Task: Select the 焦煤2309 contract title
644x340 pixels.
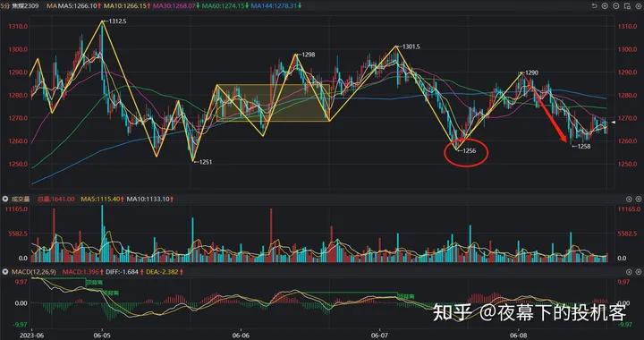Action: click(x=25, y=6)
